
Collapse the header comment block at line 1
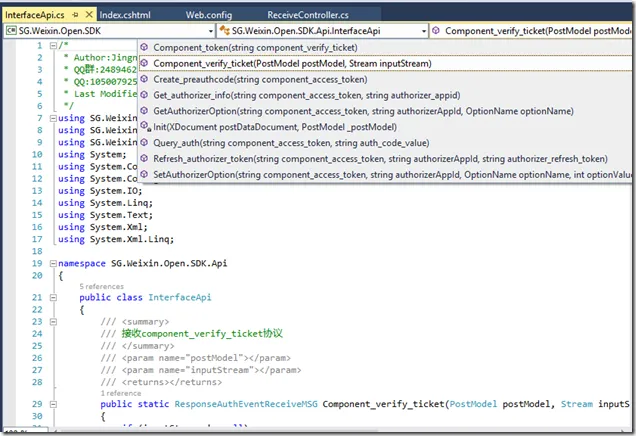pyautogui.click(x=53, y=45)
